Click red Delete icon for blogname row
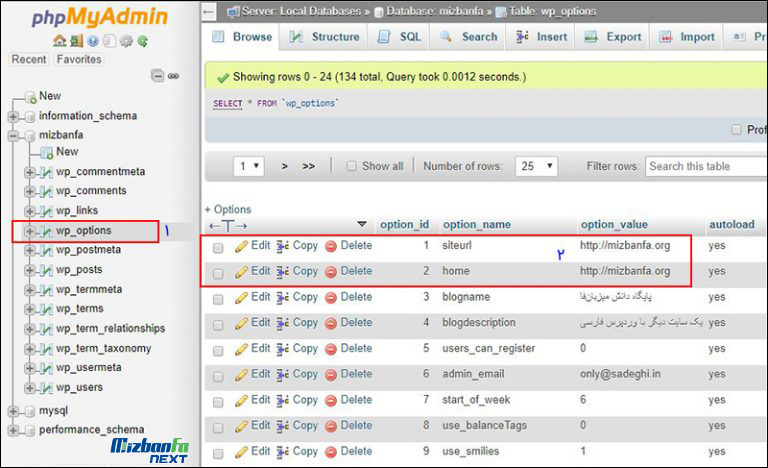The height and width of the screenshot is (468, 768). (331, 297)
